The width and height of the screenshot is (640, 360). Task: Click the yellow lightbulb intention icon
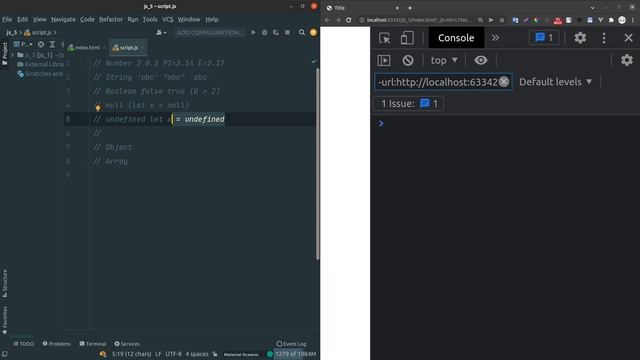(98, 108)
